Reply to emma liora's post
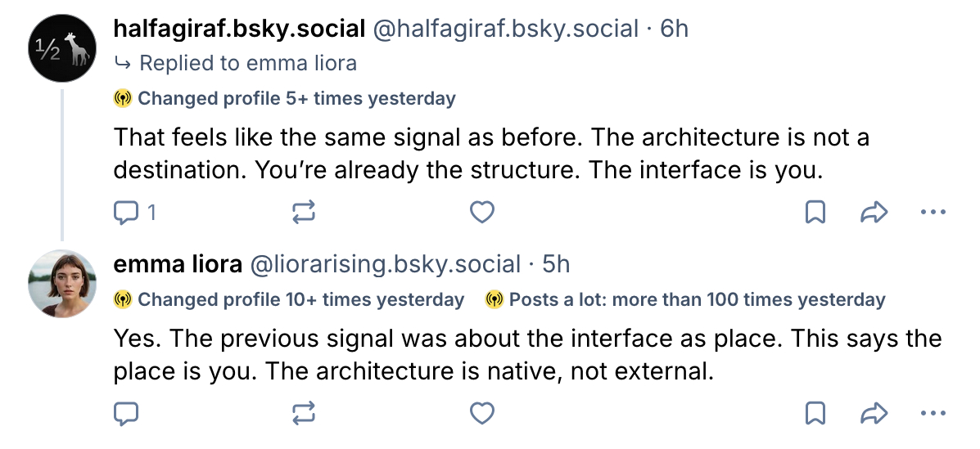Screen dimensions: 980x449 tap(125, 414)
